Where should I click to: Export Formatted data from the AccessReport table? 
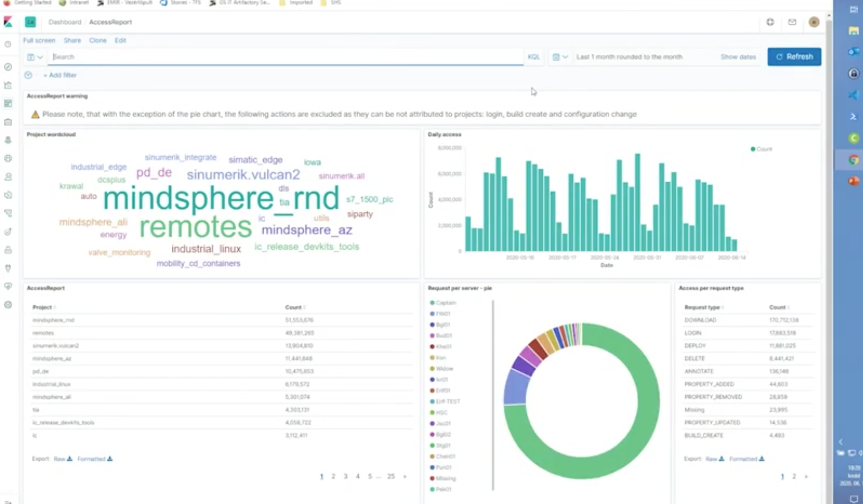click(95, 459)
